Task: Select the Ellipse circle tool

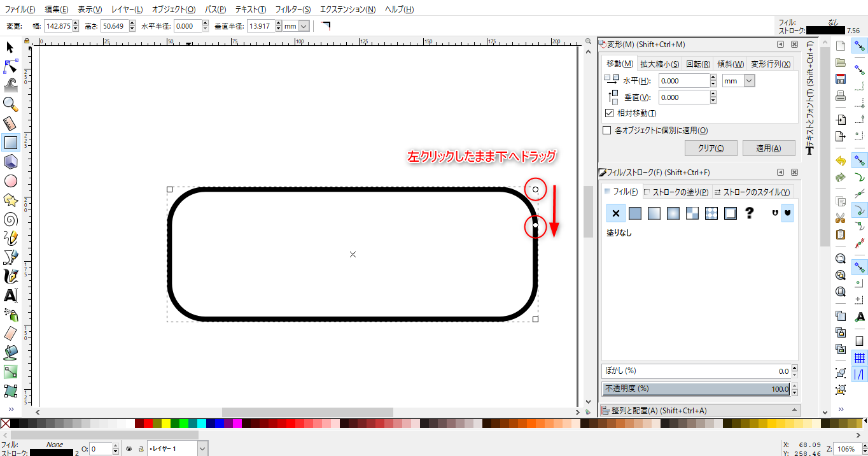Action: (x=10, y=181)
